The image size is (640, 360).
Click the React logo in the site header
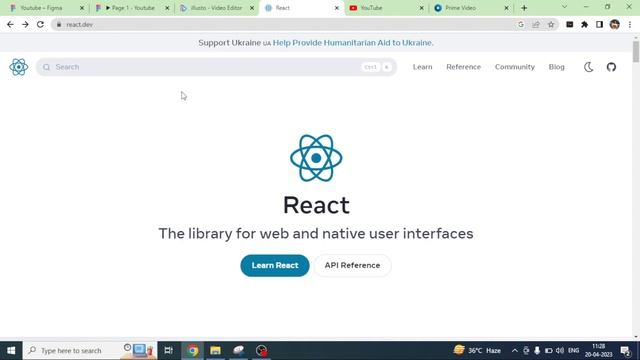click(x=18, y=67)
